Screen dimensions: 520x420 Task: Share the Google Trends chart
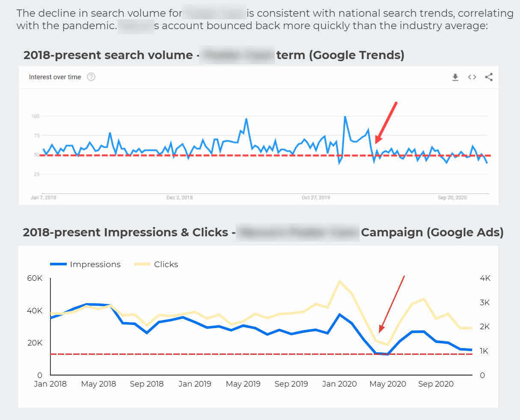[489, 77]
